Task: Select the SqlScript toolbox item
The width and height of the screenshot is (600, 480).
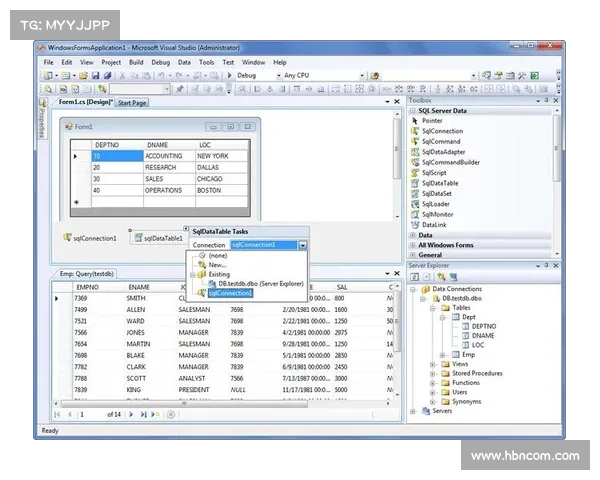Action: pyautogui.click(x=434, y=173)
